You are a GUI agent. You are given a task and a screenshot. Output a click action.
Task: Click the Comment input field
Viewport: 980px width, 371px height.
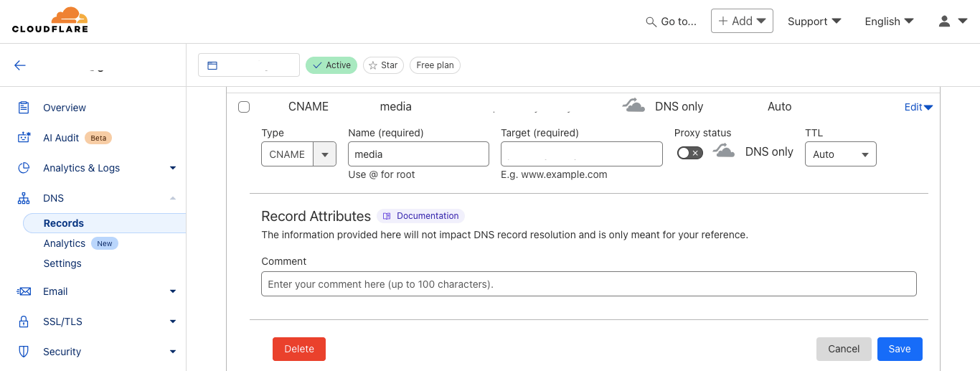point(588,284)
